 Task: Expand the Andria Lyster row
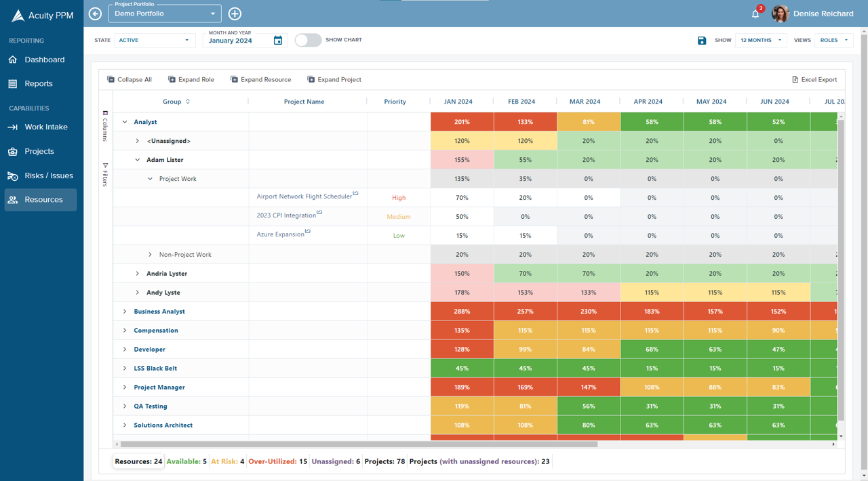tap(138, 274)
